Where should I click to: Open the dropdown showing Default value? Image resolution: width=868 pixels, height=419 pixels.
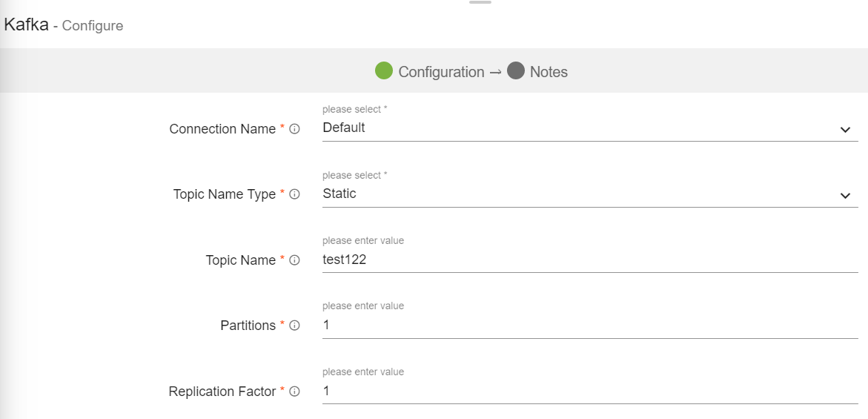pyautogui.click(x=578, y=128)
